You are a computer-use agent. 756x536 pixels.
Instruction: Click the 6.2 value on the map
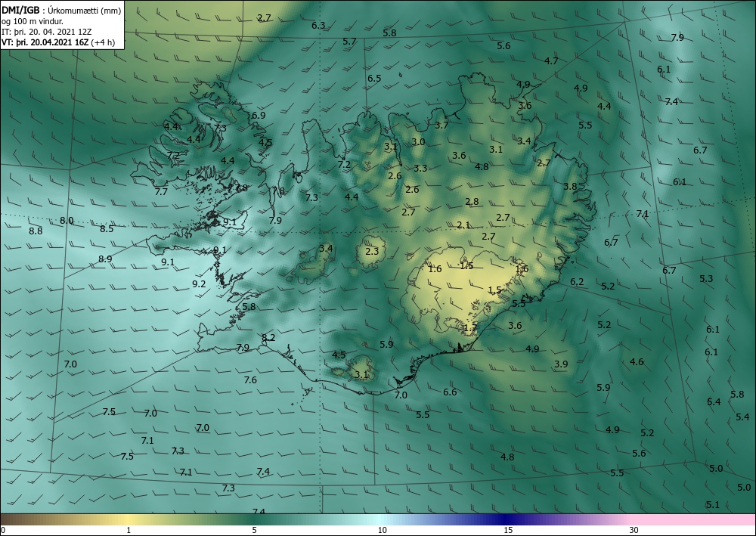577,281
